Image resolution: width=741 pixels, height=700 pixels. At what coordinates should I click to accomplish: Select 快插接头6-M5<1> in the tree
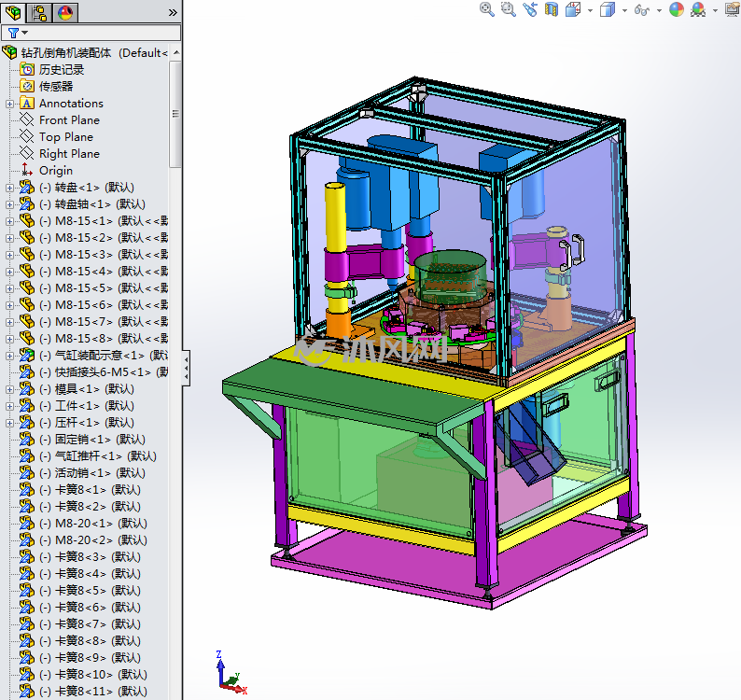(x=104, y=372)
